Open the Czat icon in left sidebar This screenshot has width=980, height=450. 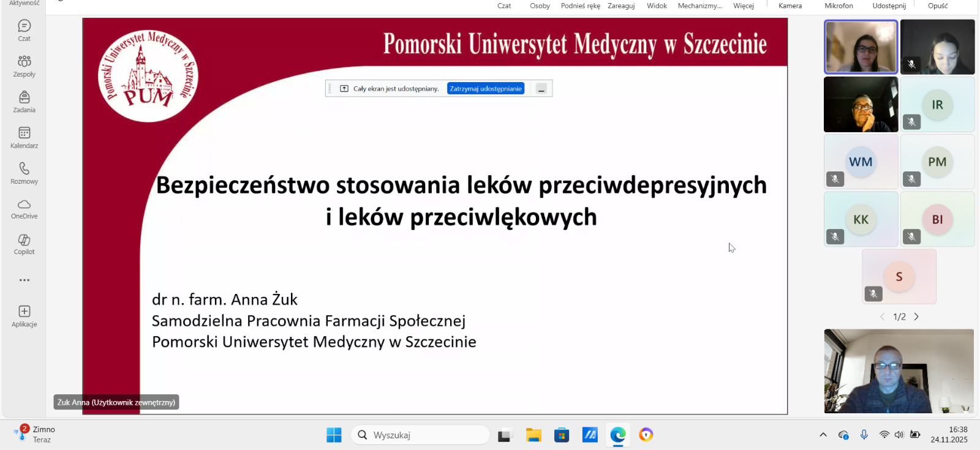point(24,30)
